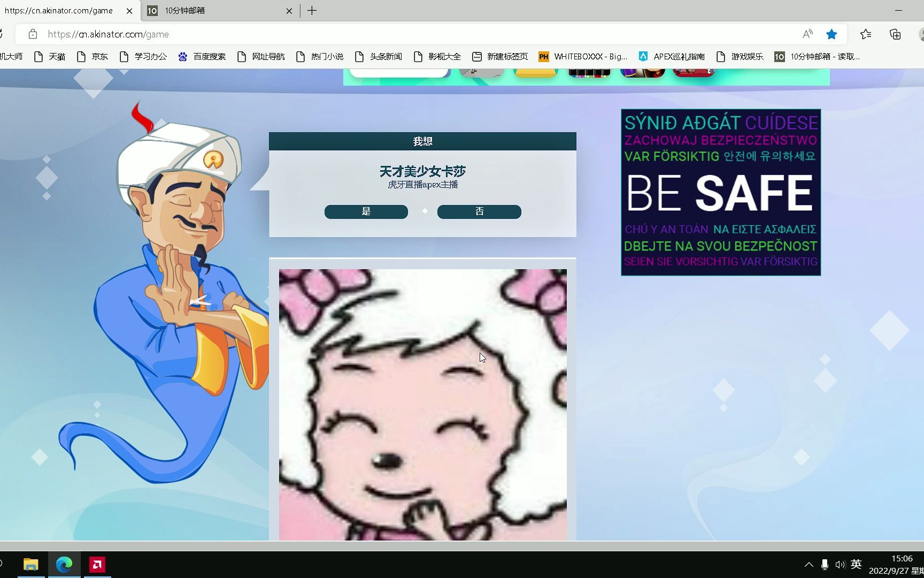Click the PH bookmark favicon
924x578 pixels.
point(544,56)
